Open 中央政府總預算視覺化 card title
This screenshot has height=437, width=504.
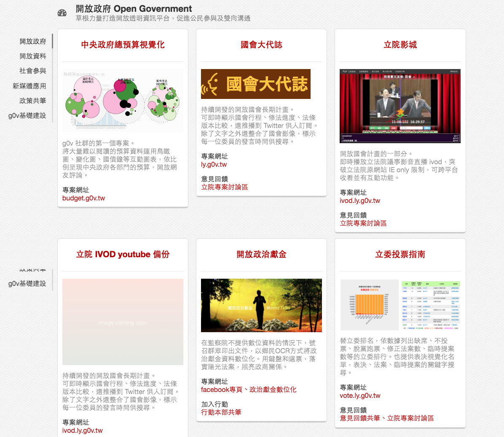click(123, 45)
